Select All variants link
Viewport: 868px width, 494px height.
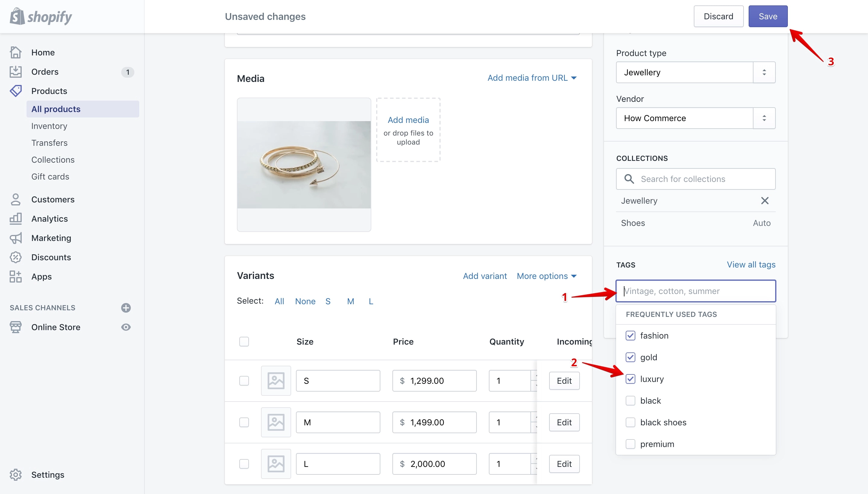click(x=279, y=301)
